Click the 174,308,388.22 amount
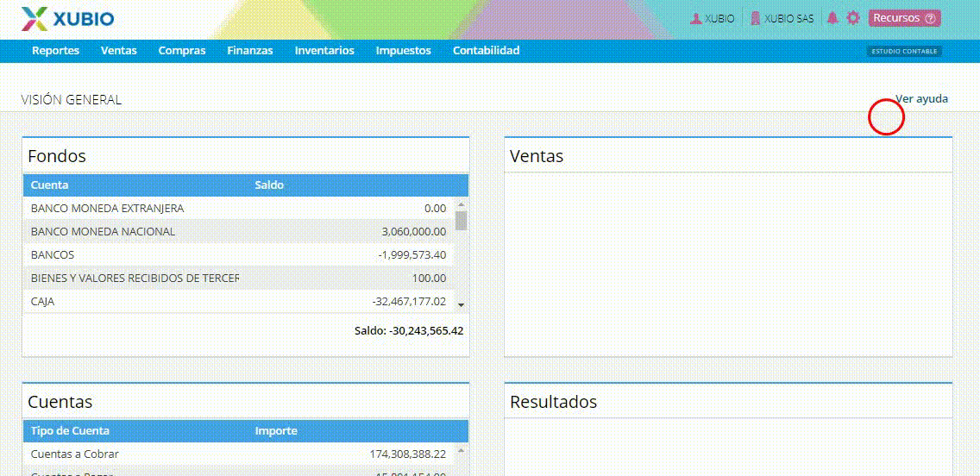Image resolution: width=980 pixels, height=476 pixels. 408,454
